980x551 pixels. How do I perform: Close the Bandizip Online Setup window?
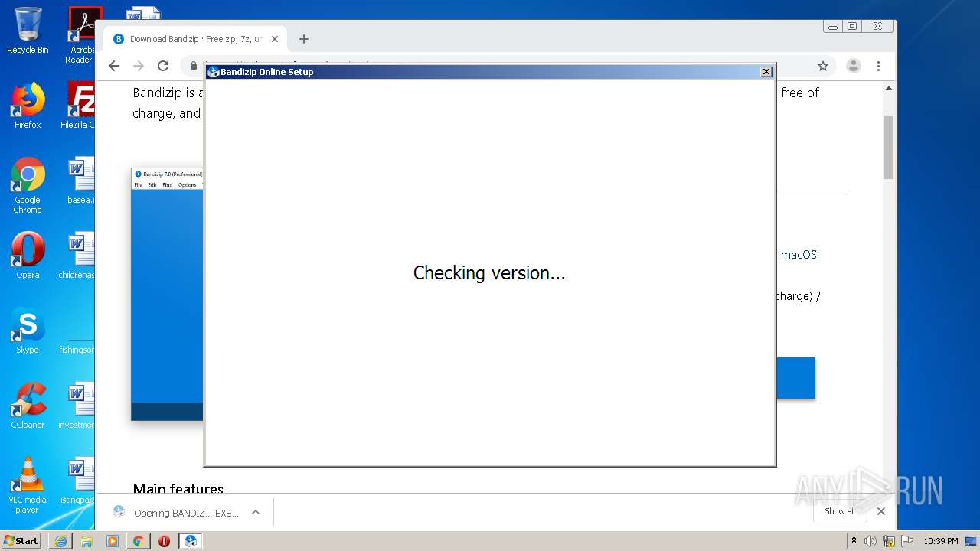tap(766, 72)
